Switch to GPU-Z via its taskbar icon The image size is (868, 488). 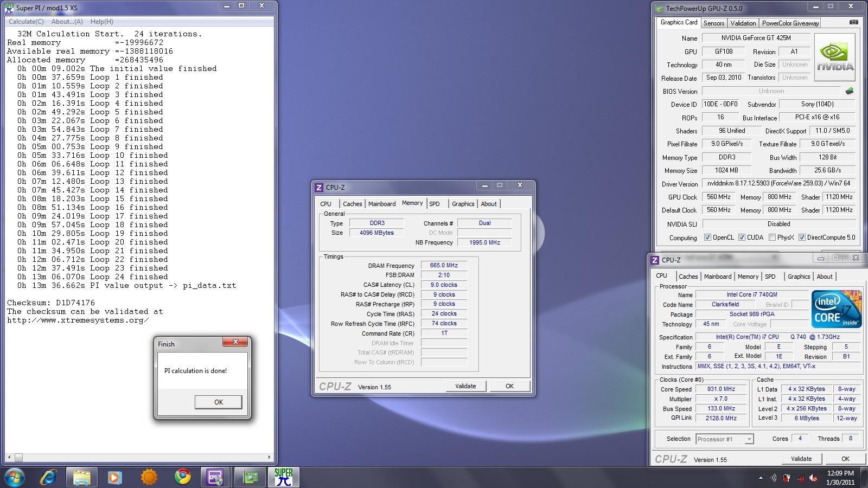tap(250, 477)
